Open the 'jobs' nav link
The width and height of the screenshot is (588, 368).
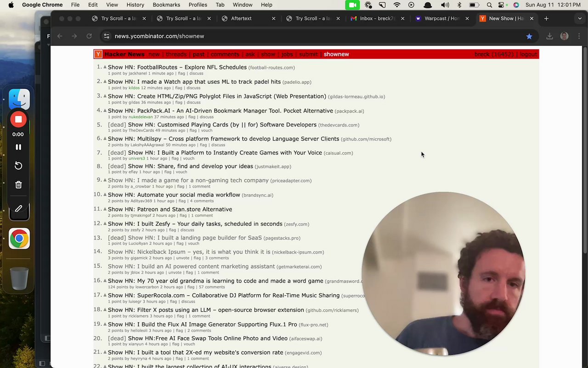pos(287,54)
